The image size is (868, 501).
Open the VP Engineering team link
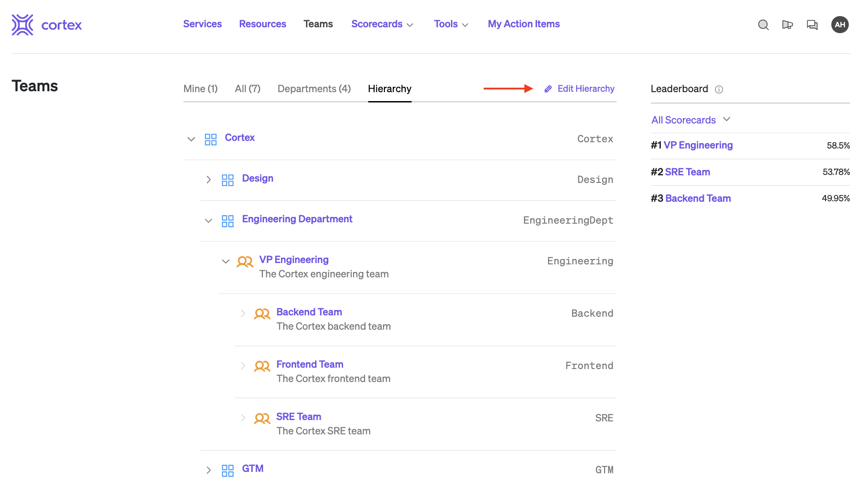(x=294, y=260)
